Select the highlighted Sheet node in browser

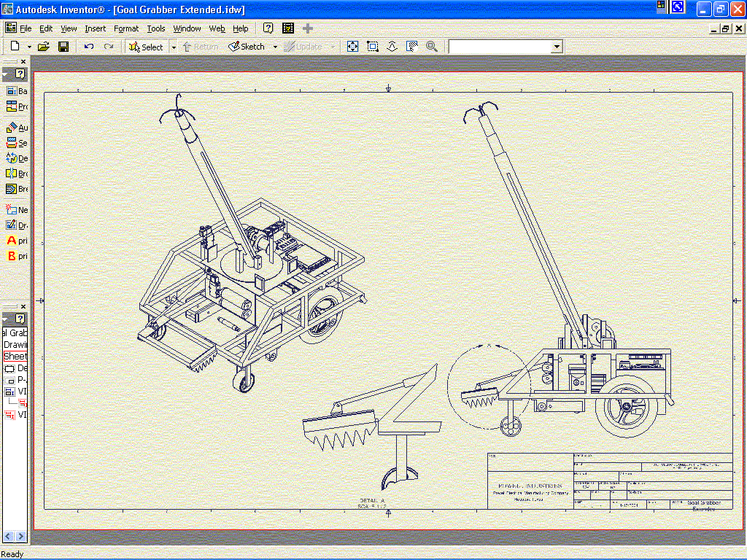tap(15, 356)
